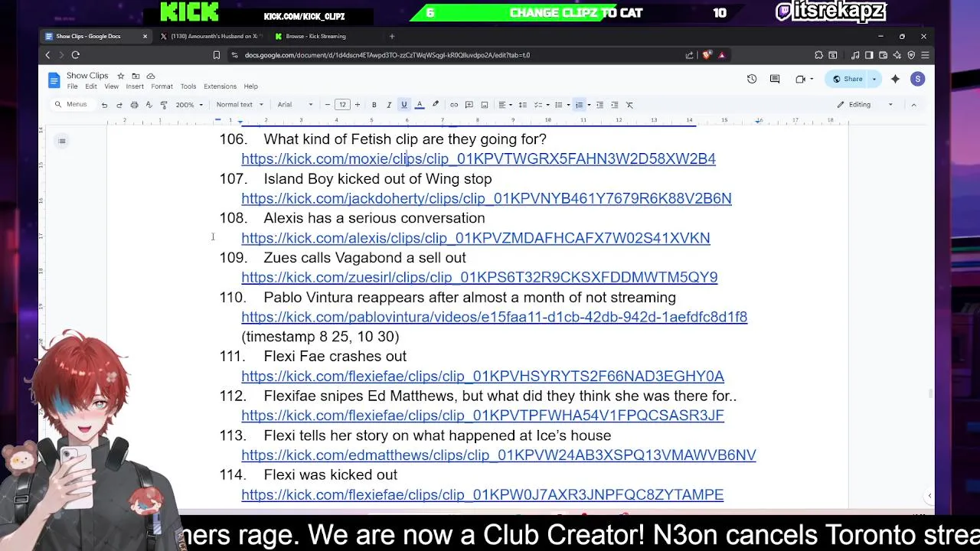Undo the last edit in Docs
Viewport: 980px width, 551px height.
coord(104,105)
